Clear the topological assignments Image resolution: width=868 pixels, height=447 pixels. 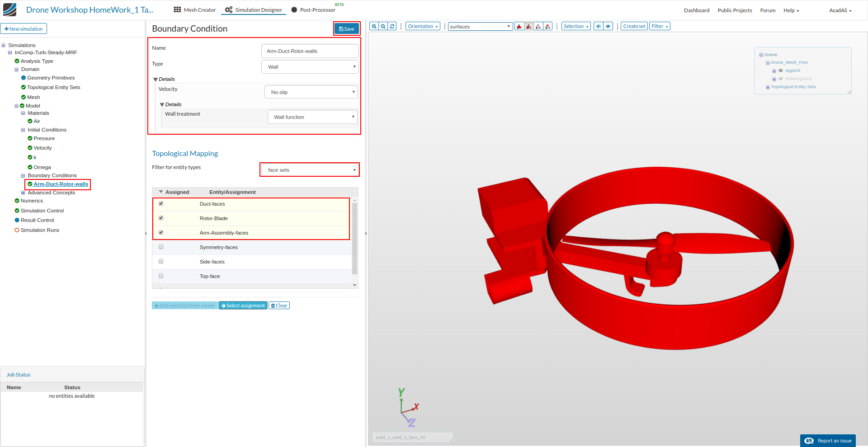coord(279,306)
